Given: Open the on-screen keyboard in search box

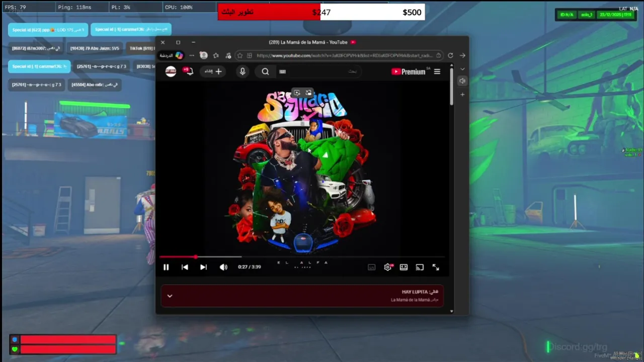Looking at the screenshot, I should click(282, 71).
